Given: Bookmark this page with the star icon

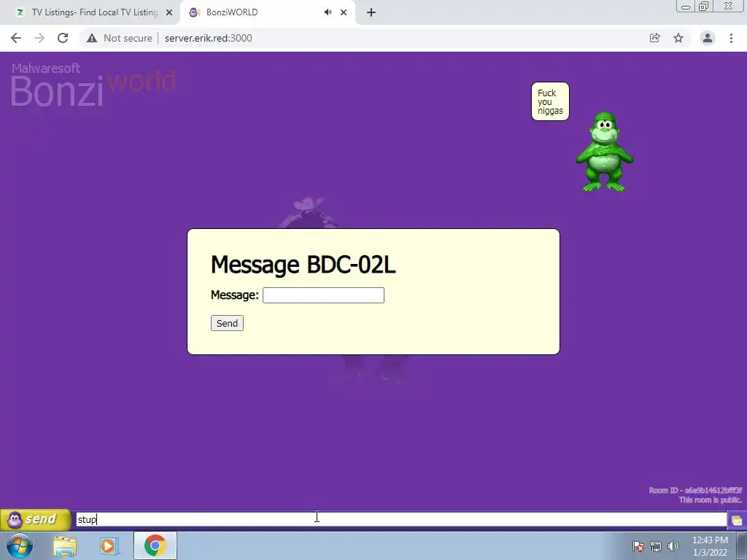Looking at the screenshot, I should pos(678,38).
